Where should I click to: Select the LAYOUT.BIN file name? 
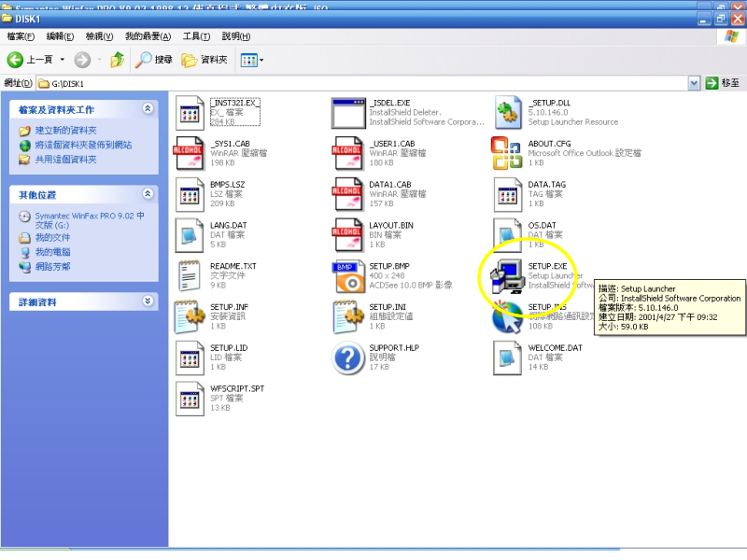[x=391, y=225]
